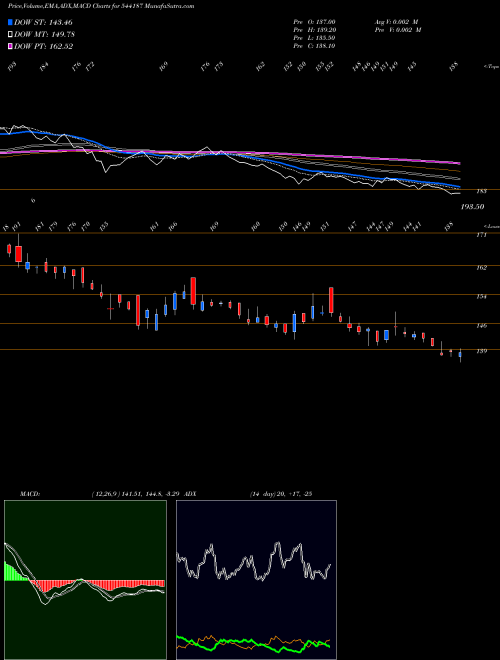Click the 162 price axis label
Screen dimensions: 500x660
pyautogui.click(x=481, y=268)
